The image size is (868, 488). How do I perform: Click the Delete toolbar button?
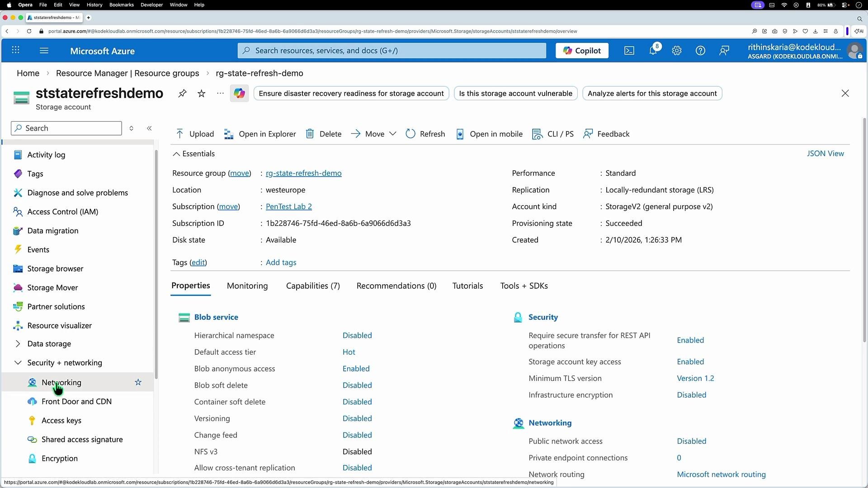pos(323,134)
